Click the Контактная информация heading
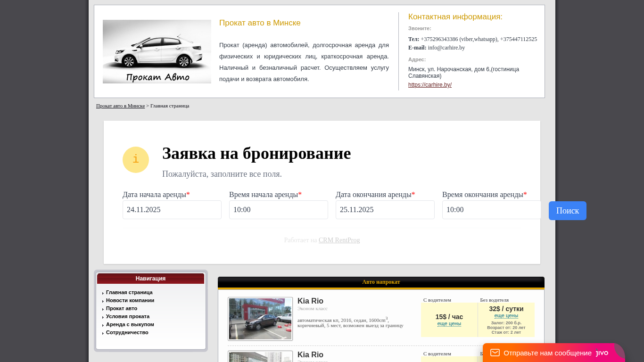The image size is (644, 362). [x=455, y=16]
